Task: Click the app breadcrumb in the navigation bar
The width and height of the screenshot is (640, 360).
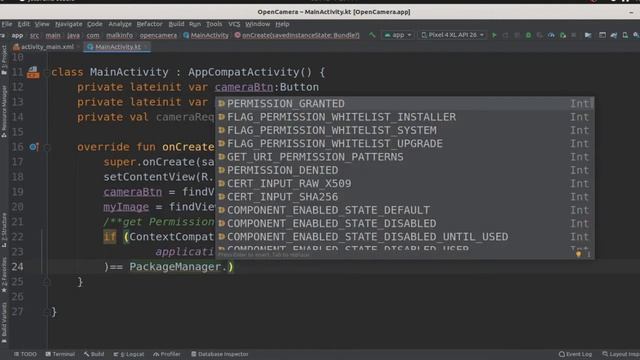Action: [x=17, y=36]
